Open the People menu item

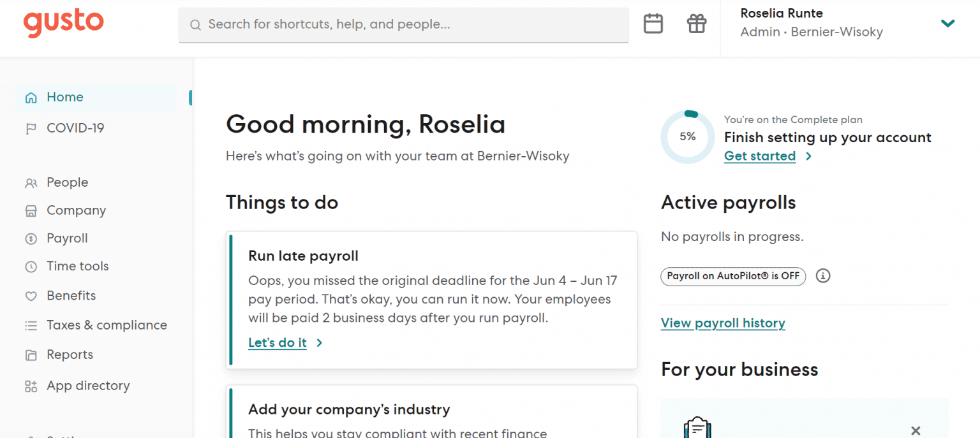(67, 182)
